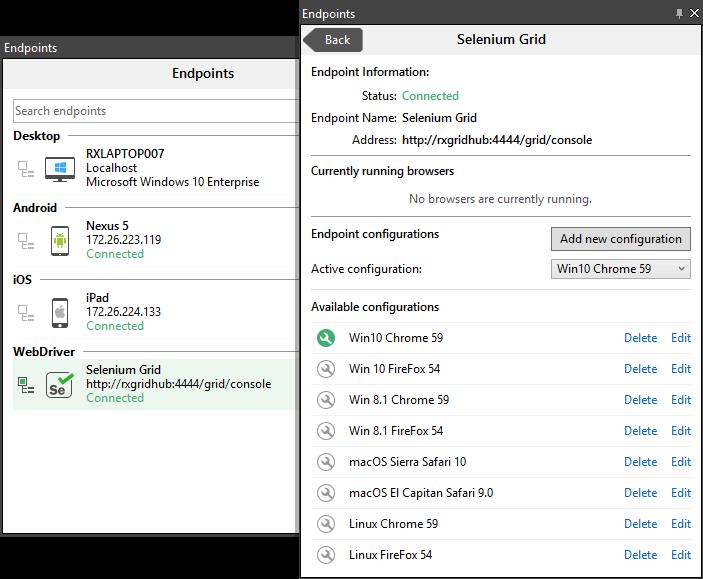Edit the macOS El Capitan Safari 9.0 configuration

[x=681, y=493]
